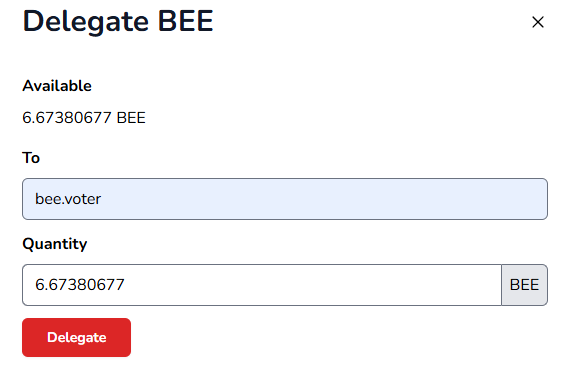Click empty area of Quantity field

tap(313, 285)
